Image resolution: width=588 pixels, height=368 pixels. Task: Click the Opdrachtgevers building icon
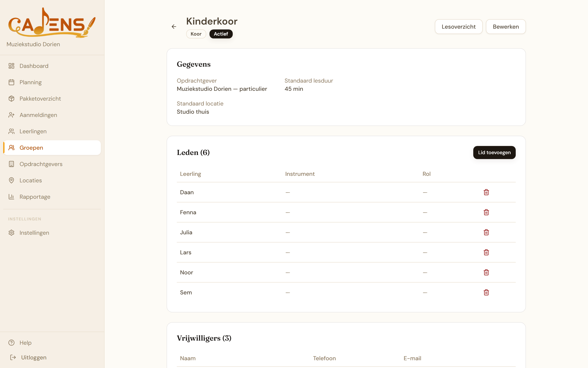coord(11,164)
